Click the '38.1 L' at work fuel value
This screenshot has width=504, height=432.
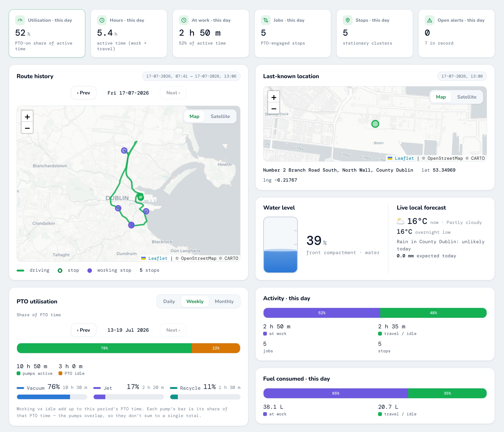click(273, 407)
